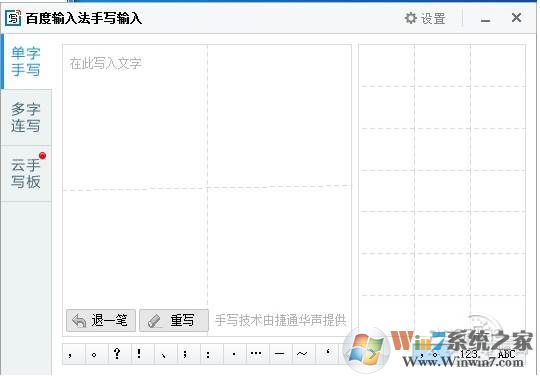Switch to ABC letter input mode

click(507, 354)
